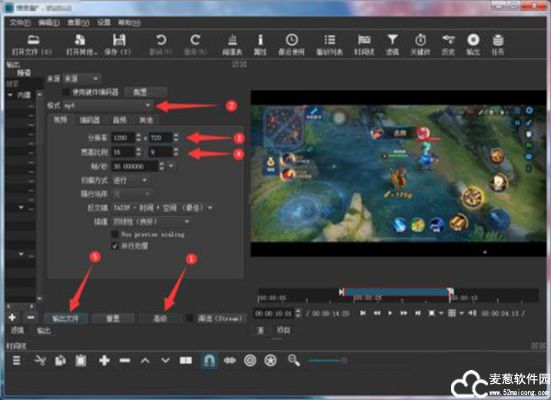Open a file via Open File toolbar icon
Viewport: 551px width, 400px height.
tap(32, 44)
